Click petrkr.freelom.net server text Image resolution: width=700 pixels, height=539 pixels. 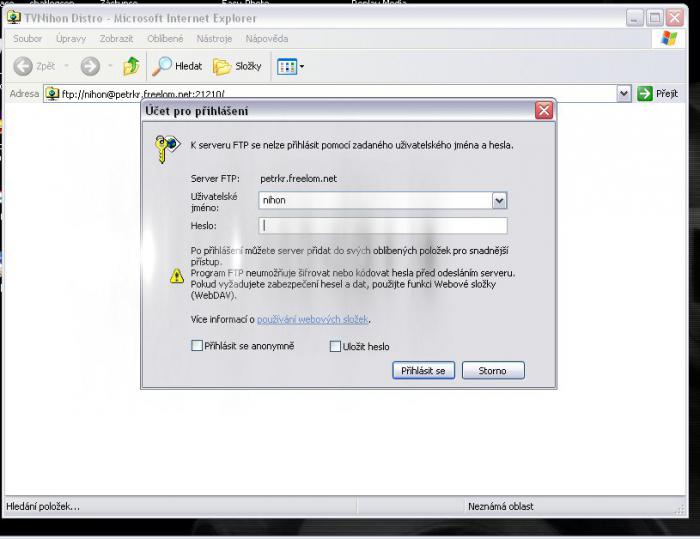pyautogui.click(x=298, y=179)
